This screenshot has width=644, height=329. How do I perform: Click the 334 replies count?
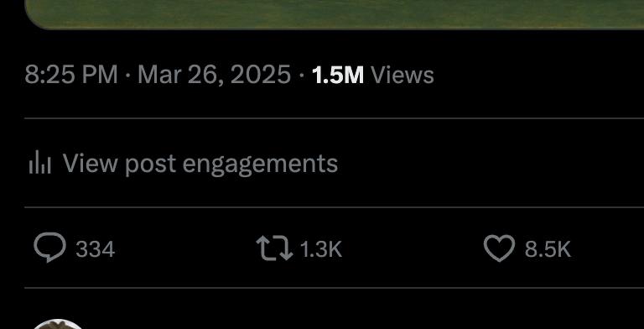pos(96,249)
